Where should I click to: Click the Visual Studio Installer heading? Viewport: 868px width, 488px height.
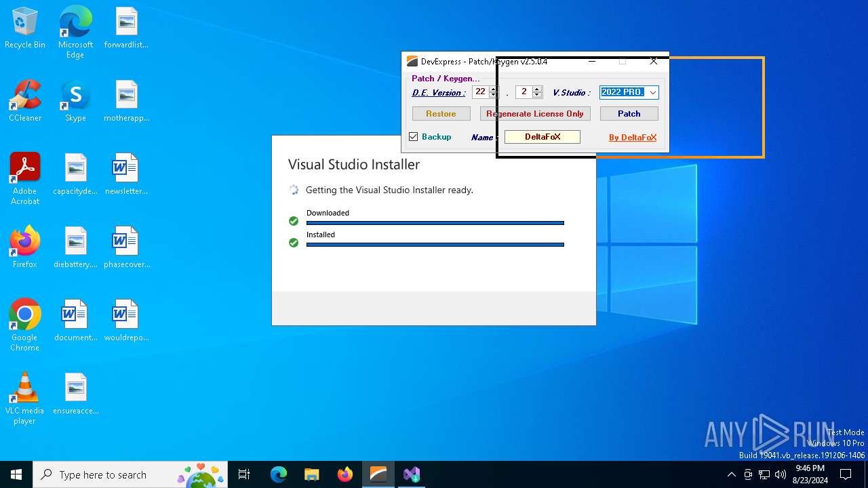point(354,165)
